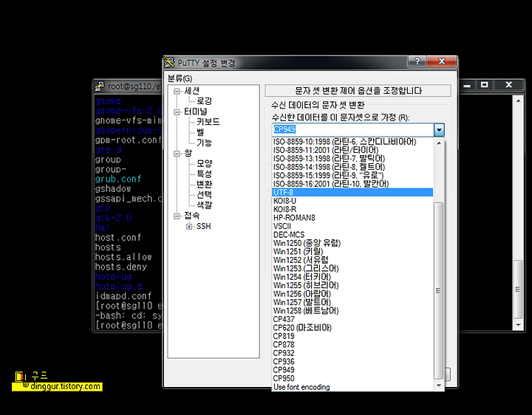Viewport: 532px width, 415px height.
Task: Select 키보드 in category tree
Action: (x=208, y=122)
